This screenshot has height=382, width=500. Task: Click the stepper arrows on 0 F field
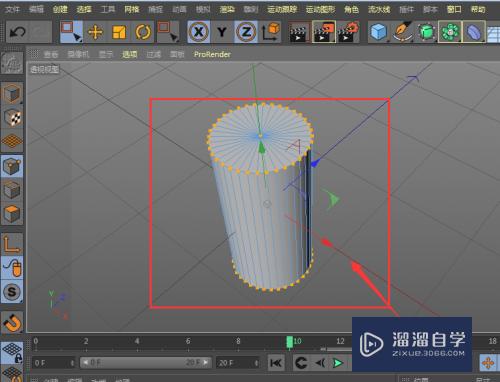[x=72, y=363]
